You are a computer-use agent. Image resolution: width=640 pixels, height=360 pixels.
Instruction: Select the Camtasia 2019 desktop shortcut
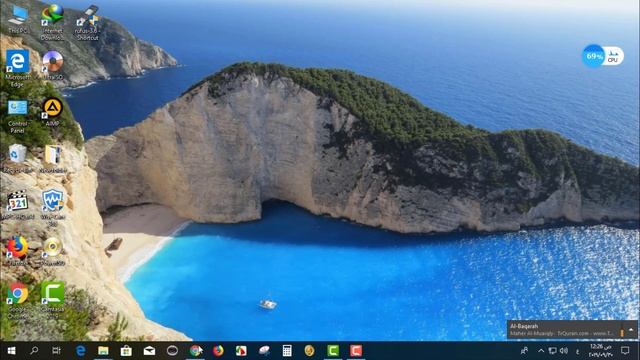pos(53,300)
